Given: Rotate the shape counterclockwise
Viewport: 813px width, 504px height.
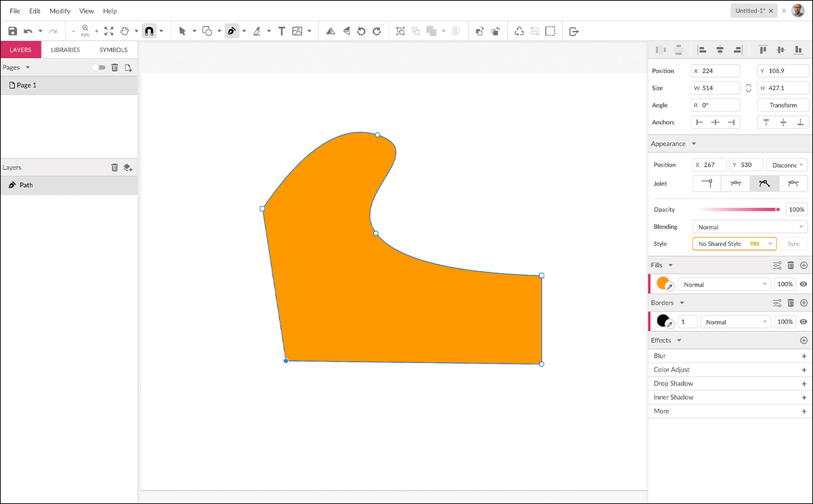Looking at the screenshot, I should 361,31.
